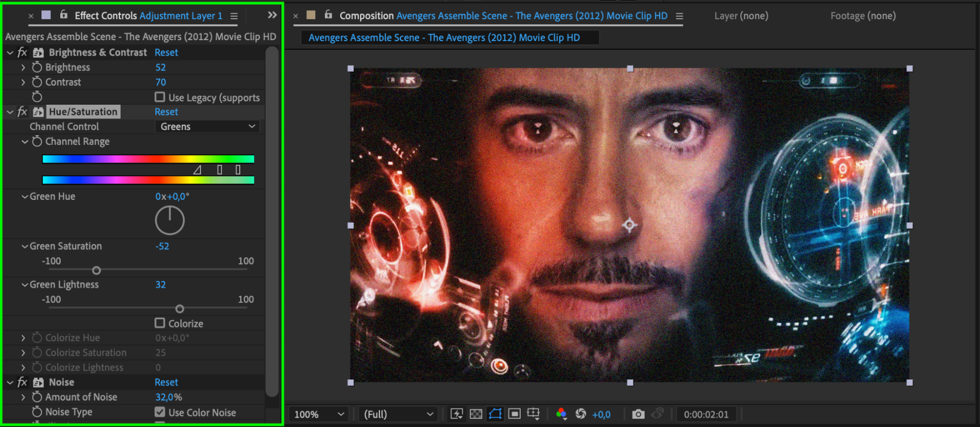Image resolution: width=980 pixels, height=427 pixels.
Task: Expand the Brightness property
Action: [x=23, y=67]
